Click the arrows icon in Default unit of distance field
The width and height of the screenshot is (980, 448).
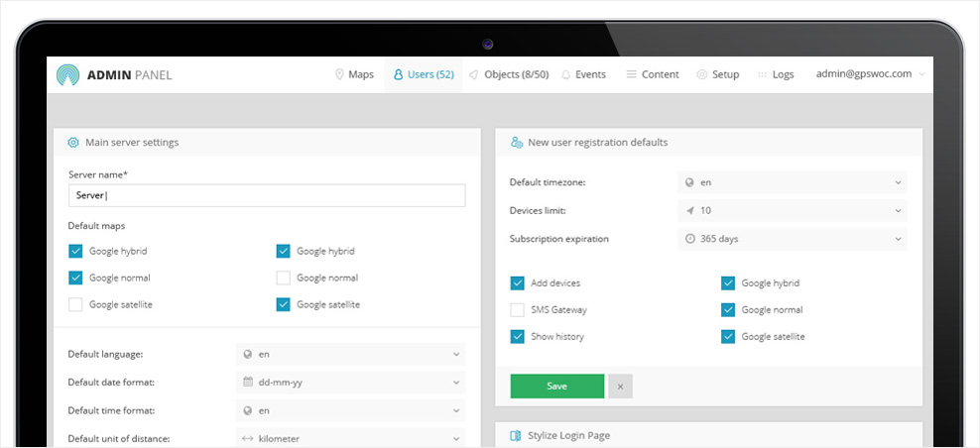pos(248,439)
